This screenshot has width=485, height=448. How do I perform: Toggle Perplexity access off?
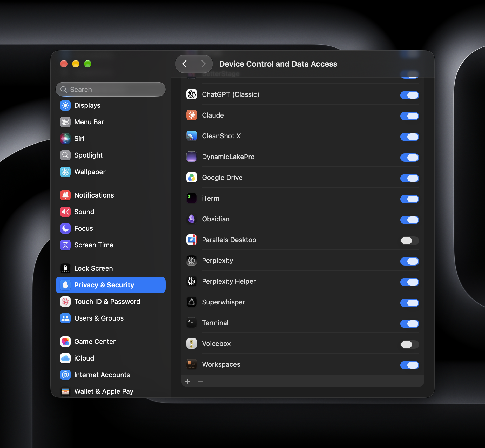tap(409, 261)
